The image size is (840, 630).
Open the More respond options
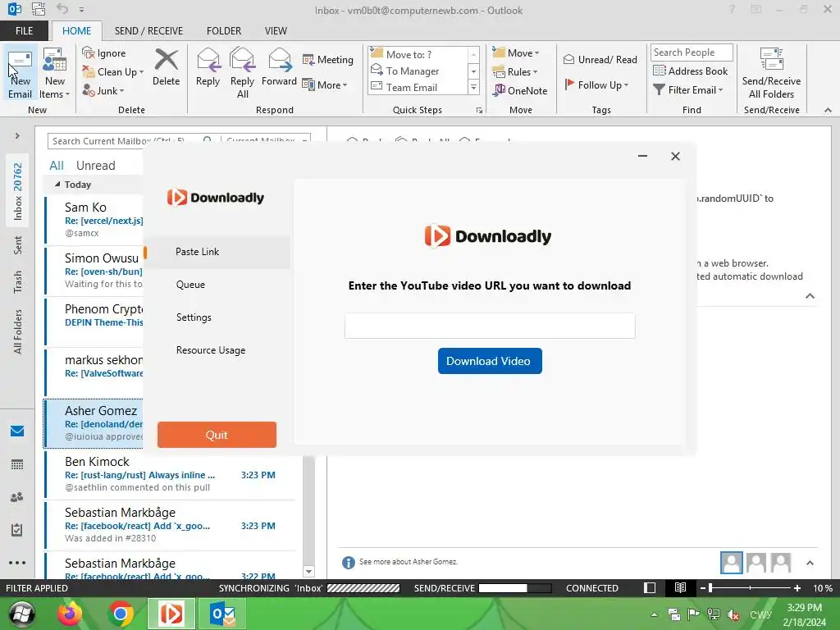tap(325, 84)
